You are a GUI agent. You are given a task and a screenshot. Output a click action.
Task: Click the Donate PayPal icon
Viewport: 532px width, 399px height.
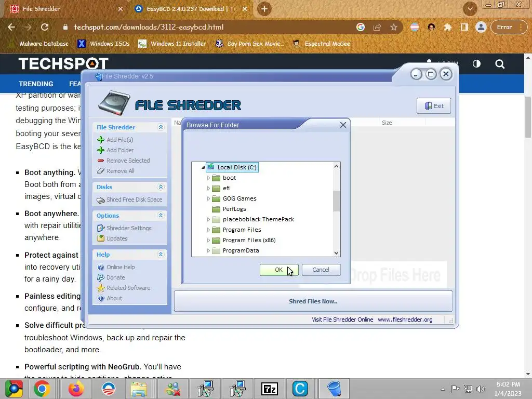[101, 277]
